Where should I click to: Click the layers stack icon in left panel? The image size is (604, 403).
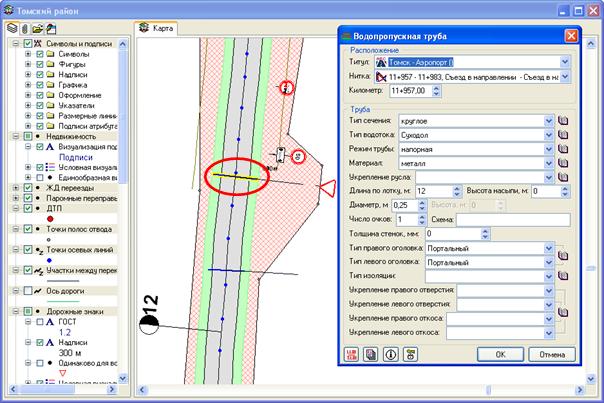click(x=11, y=29)
